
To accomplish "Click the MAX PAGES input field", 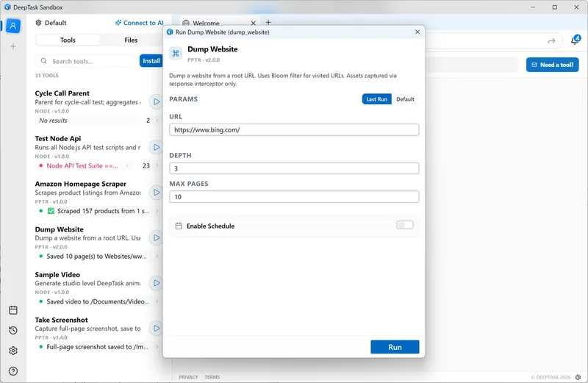I will (294, 197).
